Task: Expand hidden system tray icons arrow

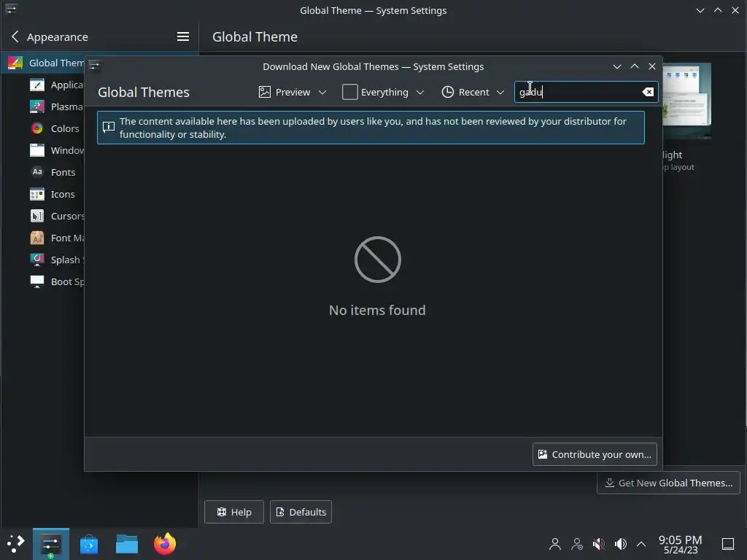Action: tap(641, 544)
